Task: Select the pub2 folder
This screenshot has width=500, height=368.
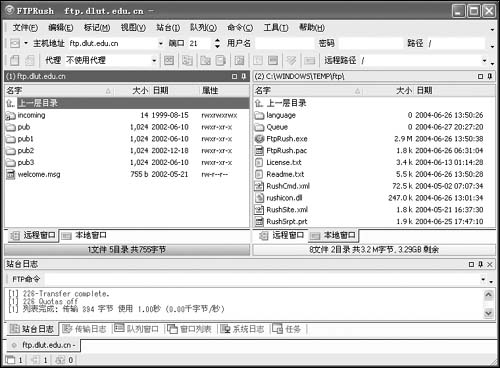Action: coord(26,151)
